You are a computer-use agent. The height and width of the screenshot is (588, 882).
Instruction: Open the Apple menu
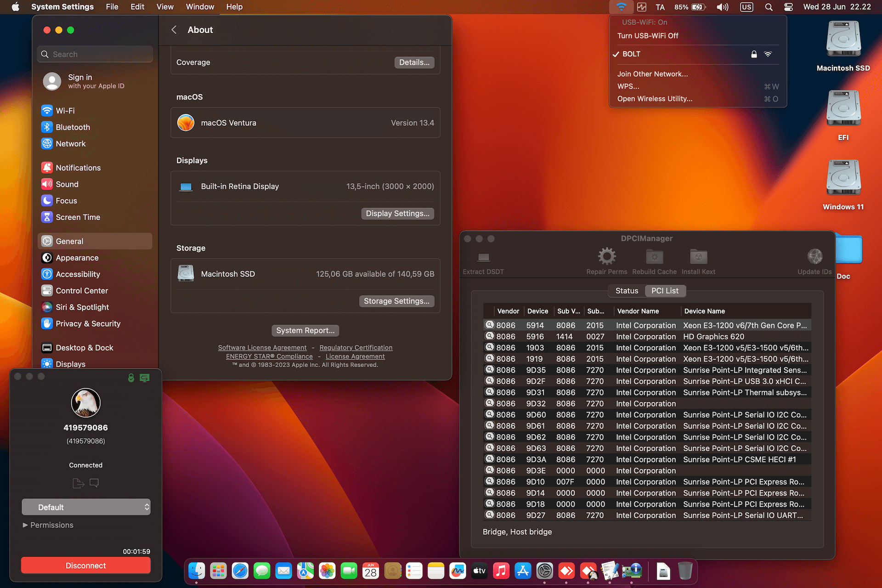click(x=15, y=7)
